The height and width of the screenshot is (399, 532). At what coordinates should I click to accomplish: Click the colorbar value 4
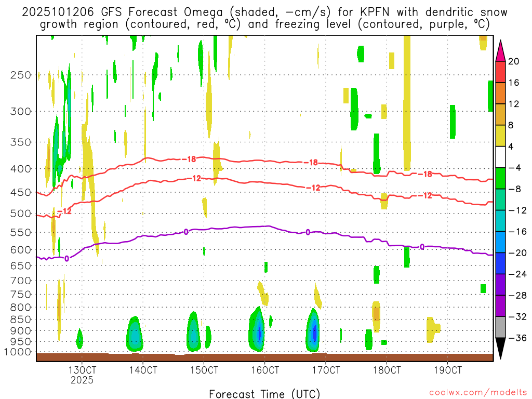(511, 147)
